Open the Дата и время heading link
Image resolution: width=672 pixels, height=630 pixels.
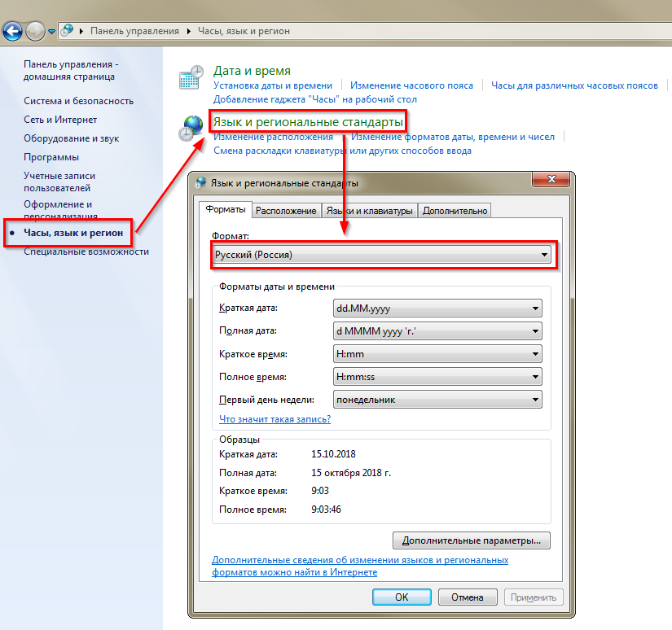point(252,71)
